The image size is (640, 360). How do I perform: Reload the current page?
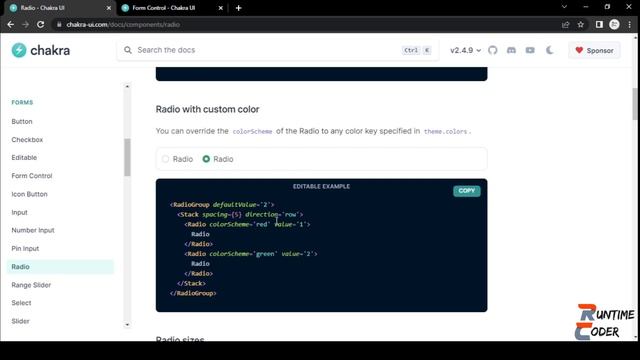(x=40, y=24)
